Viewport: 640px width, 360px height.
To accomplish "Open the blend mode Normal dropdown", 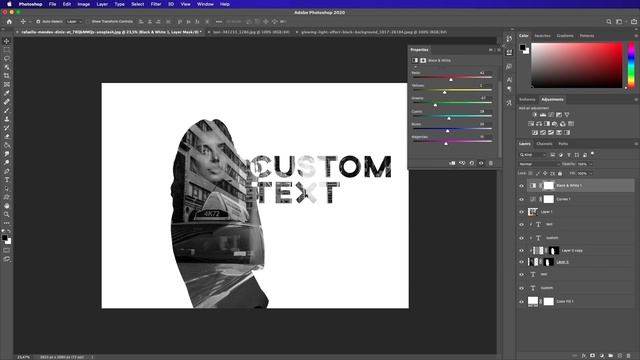I will (x=539, y=164).
